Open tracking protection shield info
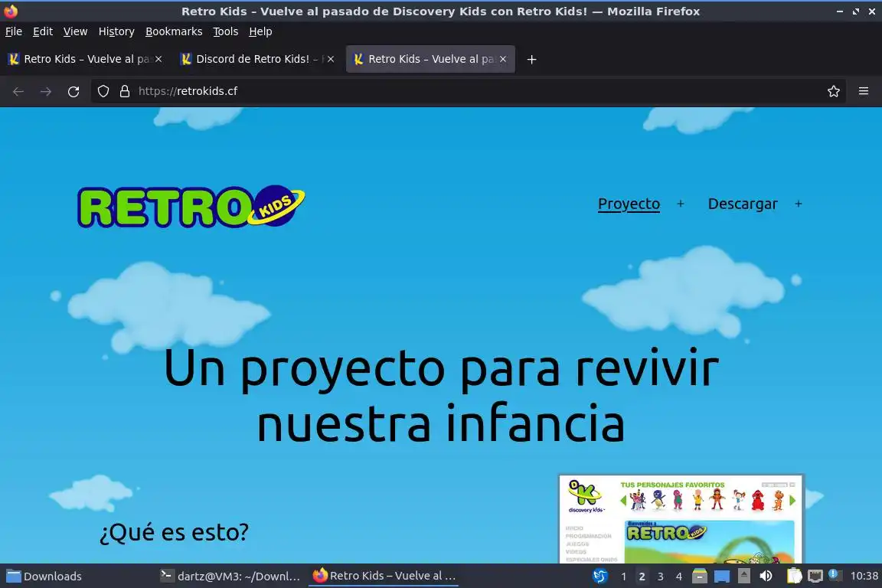The image size is (882, 588). [x=103, y=91]
